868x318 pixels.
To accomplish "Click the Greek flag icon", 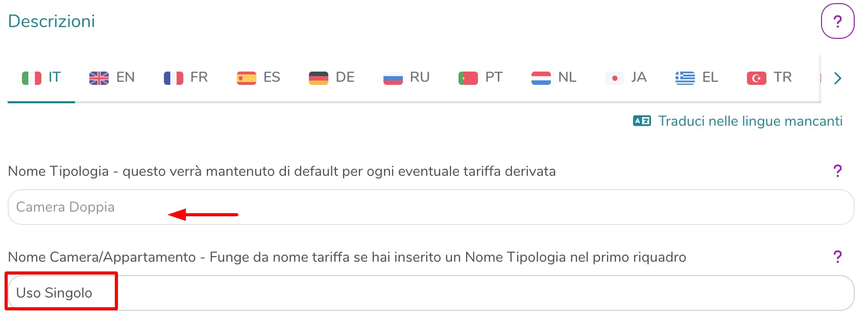I will [x=685, y=78].
